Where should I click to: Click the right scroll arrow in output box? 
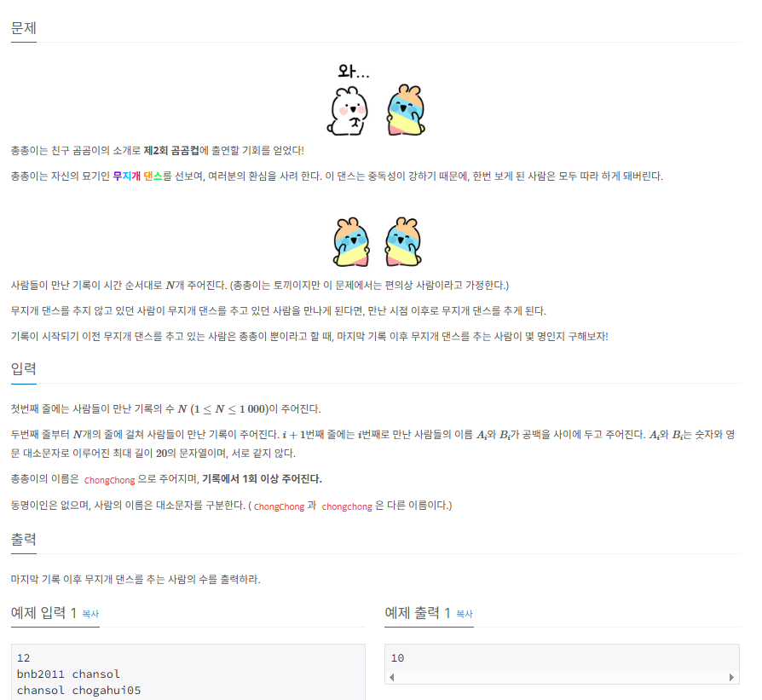pos(732,678)
